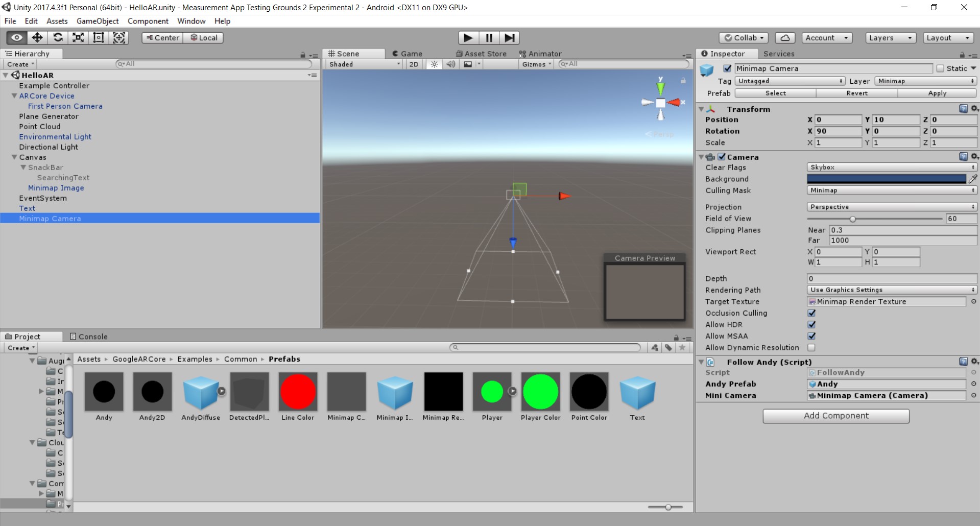Screen dimensions: 980x526
Task: Switch to the Asset Store tab
Action: (481, 54)
